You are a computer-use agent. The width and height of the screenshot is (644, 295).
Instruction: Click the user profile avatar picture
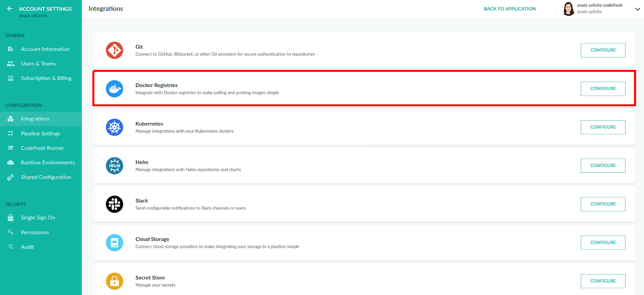coord(568,9)
